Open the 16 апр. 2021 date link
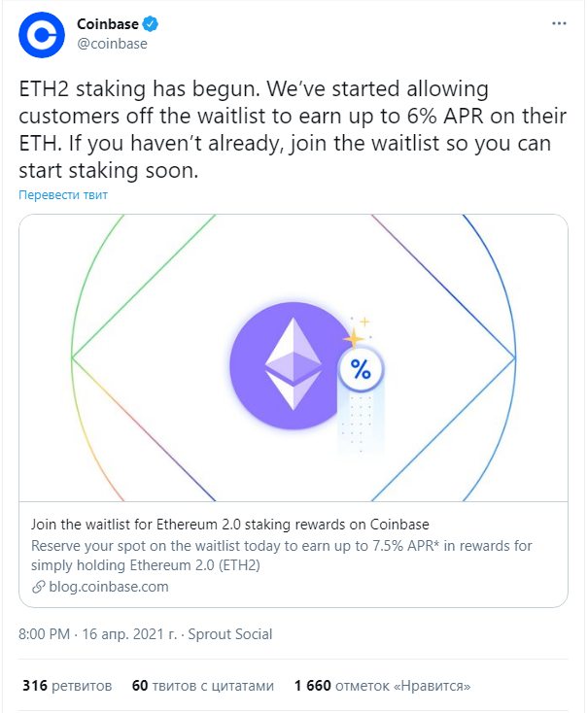 pyautogui.click(x=129, y=634)
